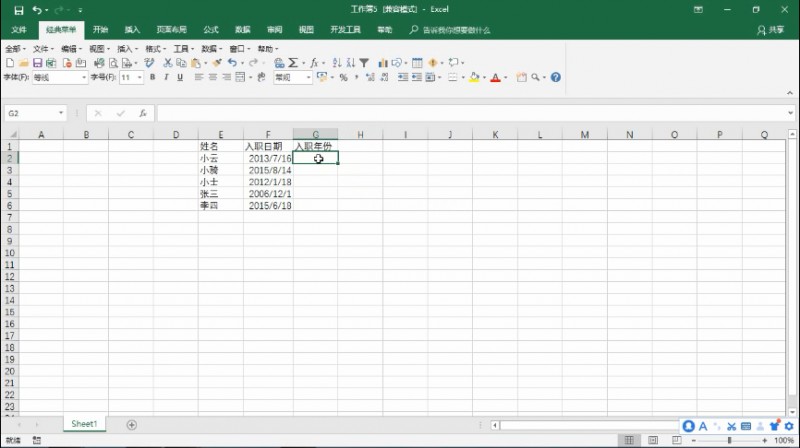The height and width of the screenshot is (448, 800).
Task: Switch to the 公式 ribbon tab
Action: point(211,30)
